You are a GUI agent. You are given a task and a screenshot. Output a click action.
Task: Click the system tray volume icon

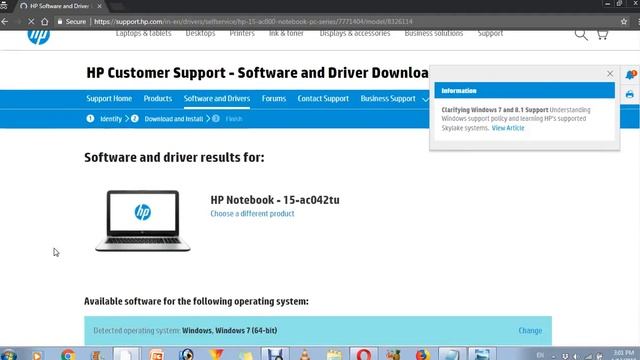(576, 356)
